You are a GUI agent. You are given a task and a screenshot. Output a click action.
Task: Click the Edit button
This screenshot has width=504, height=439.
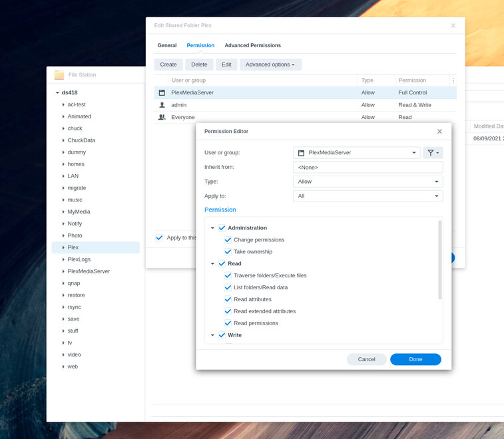click(226, 65)
